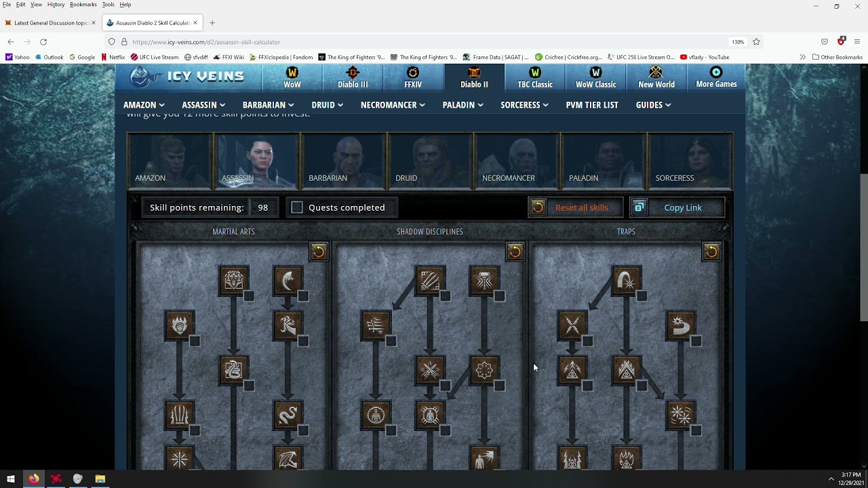Bookmark this page with the star

click(x=756, y=42)
